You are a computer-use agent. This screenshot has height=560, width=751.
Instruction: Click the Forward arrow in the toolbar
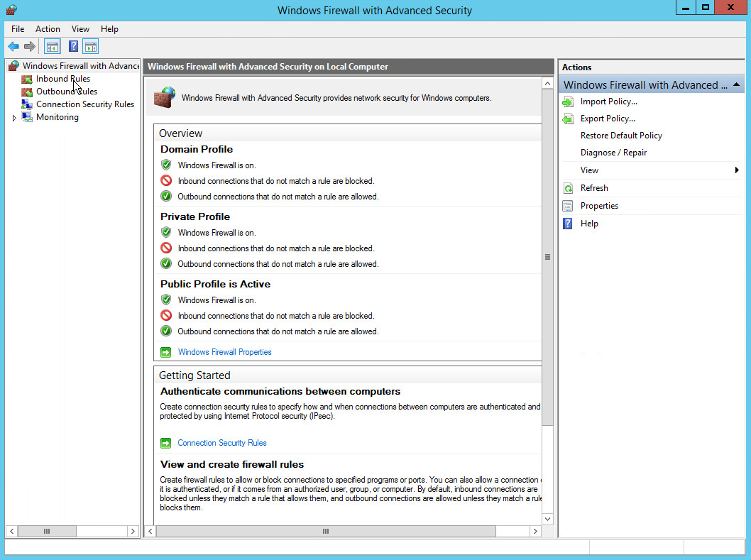click(30, 47)
